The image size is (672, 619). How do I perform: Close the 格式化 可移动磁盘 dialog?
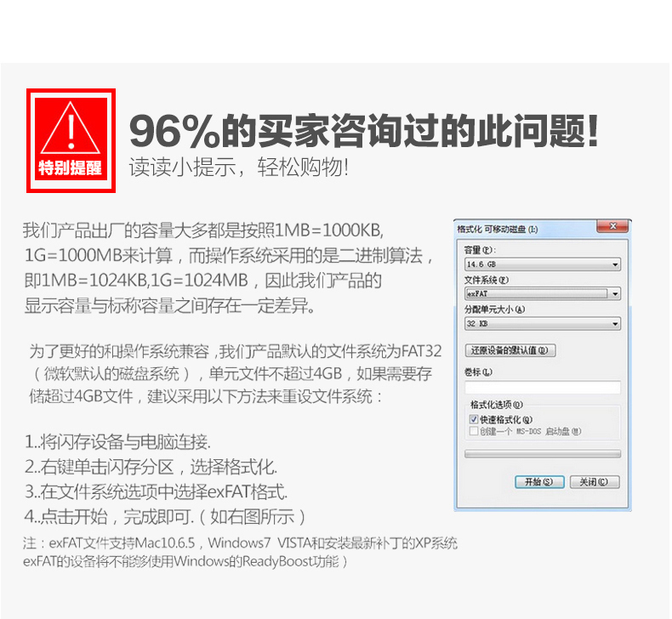click(612, 226)
